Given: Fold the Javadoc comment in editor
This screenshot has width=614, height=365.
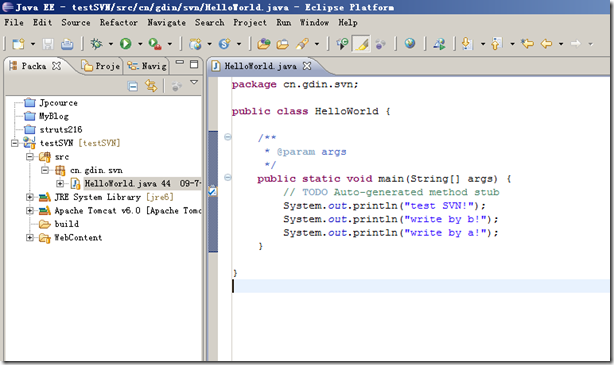Looking at the screenshot, I should (228, 137).
